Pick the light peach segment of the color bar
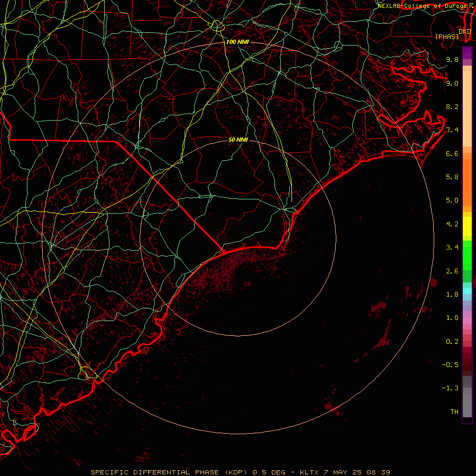The height and width of the screenshot is (476, 476). pos(467,109)
